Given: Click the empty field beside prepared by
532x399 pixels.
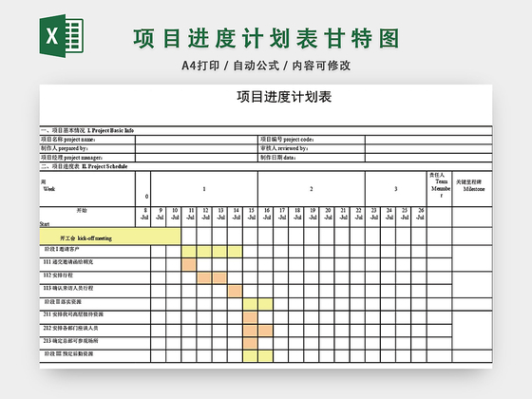Looking at the screenshot, I should (197, 148).
